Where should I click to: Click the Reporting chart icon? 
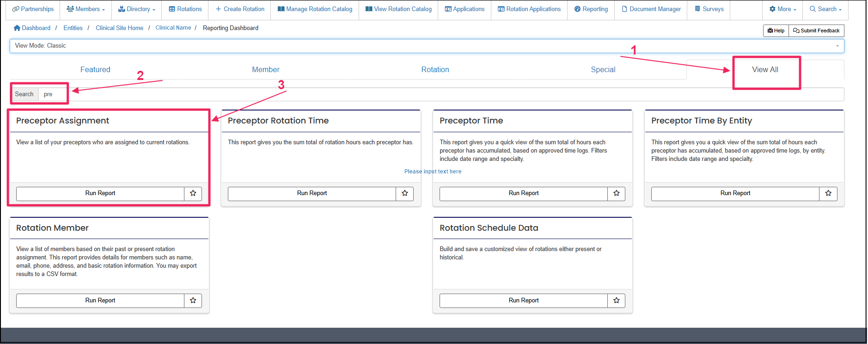click(x=577, y=9)
